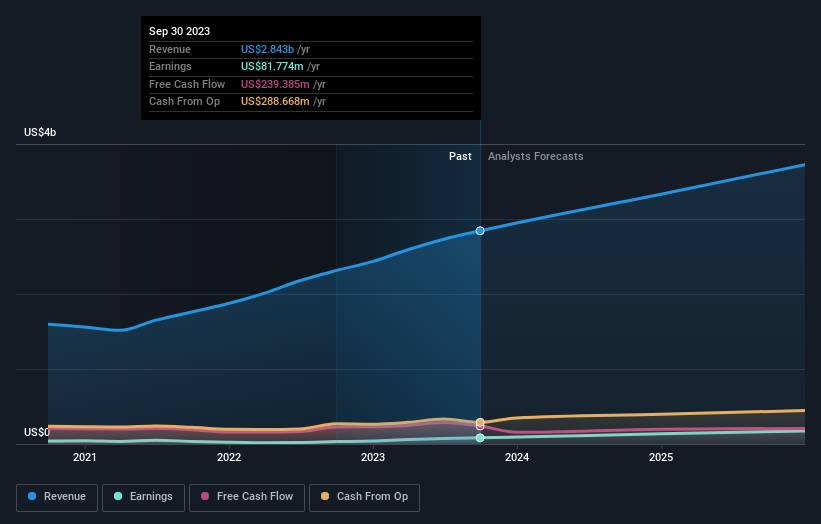Click the Analysts Forecasts label

click(x=536, y=156)
